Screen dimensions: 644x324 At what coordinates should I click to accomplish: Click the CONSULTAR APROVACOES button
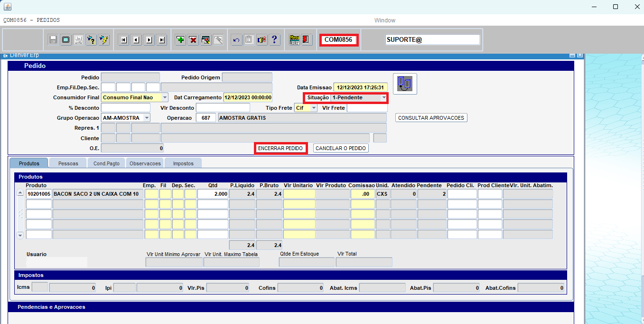point(431,118)
